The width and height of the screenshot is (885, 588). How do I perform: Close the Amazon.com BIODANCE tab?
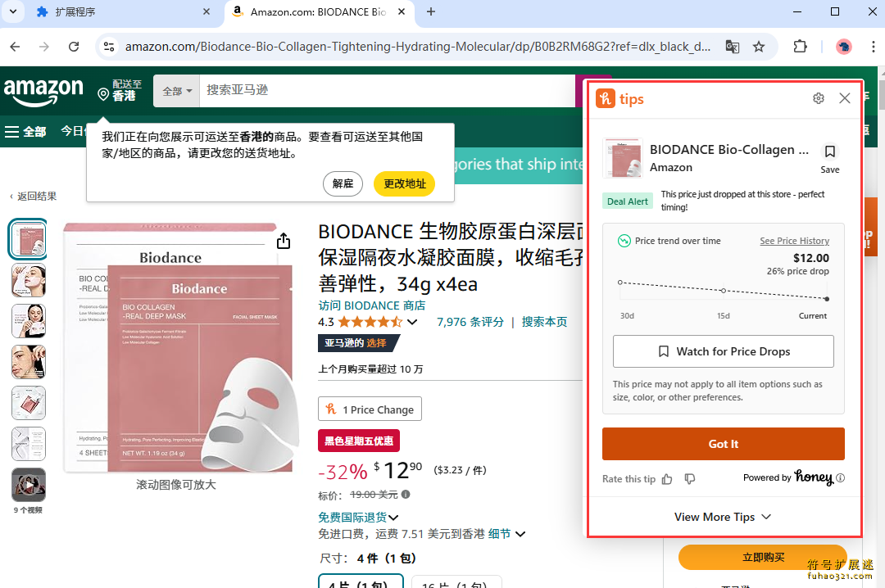[402, 11]
